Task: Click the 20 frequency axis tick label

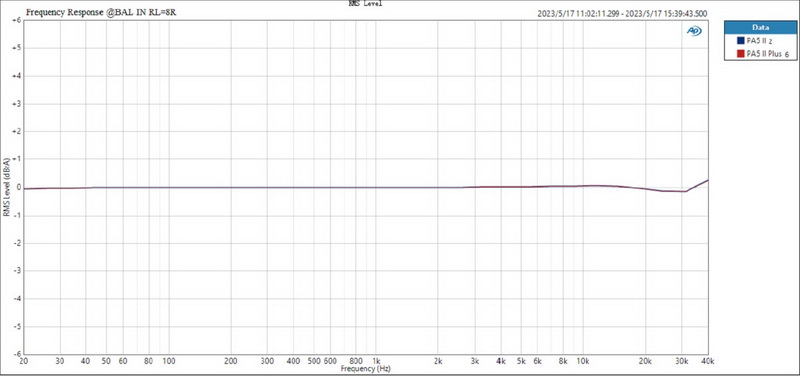Action: click(x=24, y=361)
